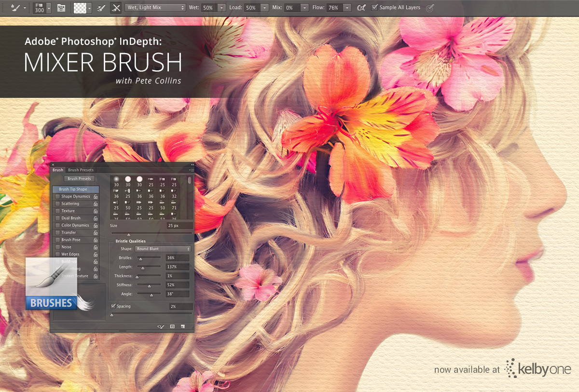Expand the tool preset arrow beside Mixer Brush
This screenshot has height=392, width=579.
pyautogui.click(x=25, y=8)
